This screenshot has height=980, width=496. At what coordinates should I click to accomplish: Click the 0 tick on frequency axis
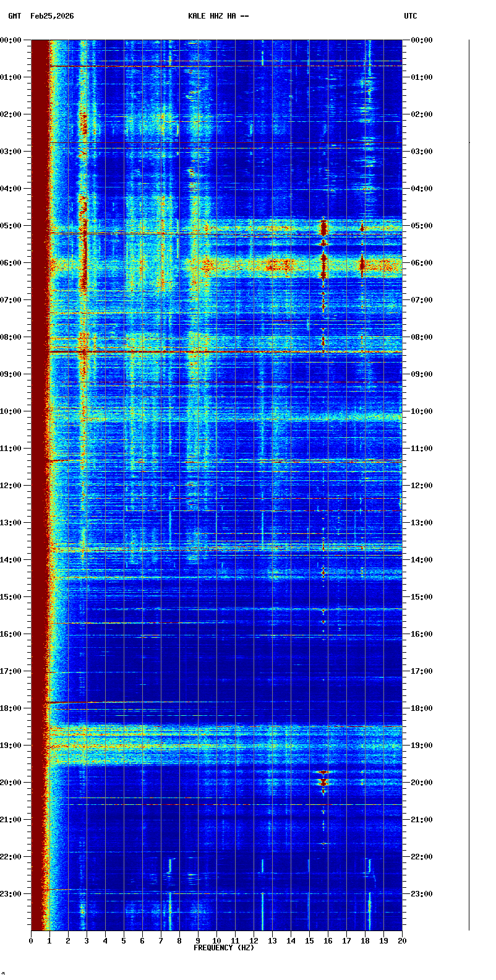[31, 941]
